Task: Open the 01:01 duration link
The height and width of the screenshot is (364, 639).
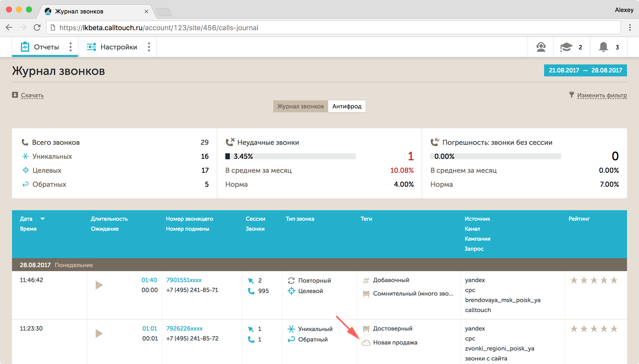Action: point(150,329)
